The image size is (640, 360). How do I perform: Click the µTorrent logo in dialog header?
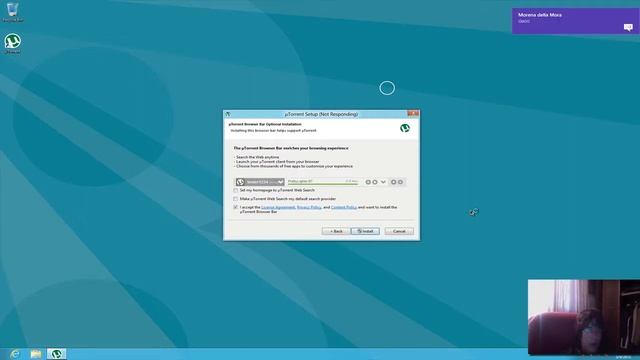click(404, 128)
